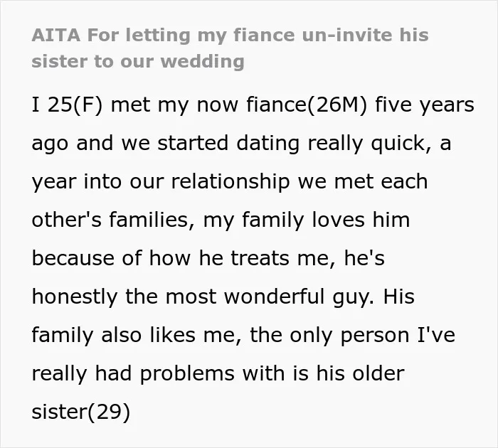This screenshot has height=448, width=498.
Task: Click the word "problems"
Action: pyautogui.click(x=187, y=374)
